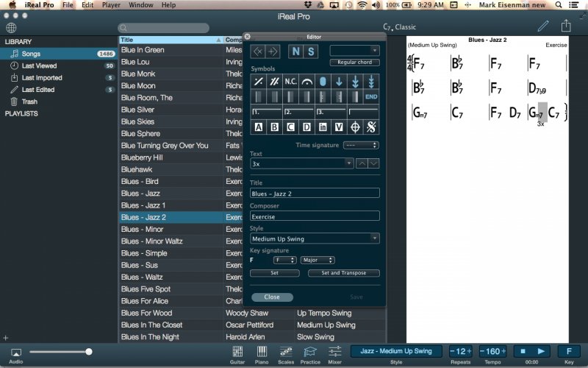Screen dimensions: 588x368
Task: Insert the END symbol
Action: click(371, 96)
